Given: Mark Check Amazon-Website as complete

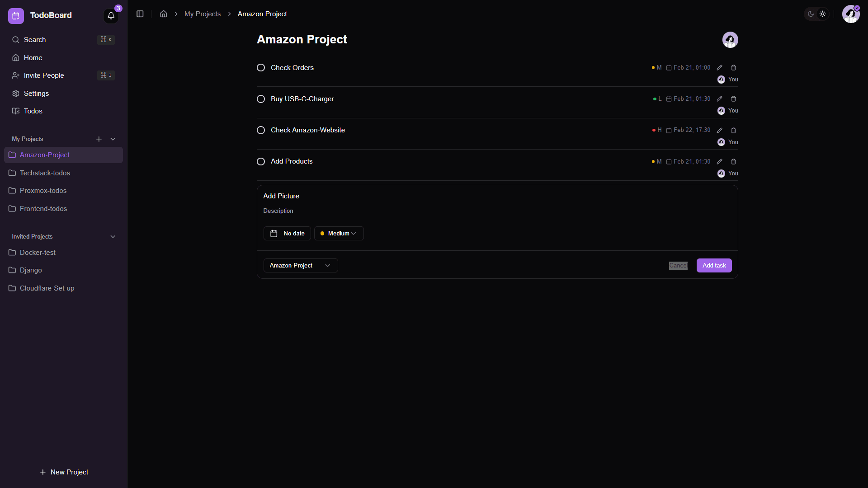Looking at the screenshot, I should pyautogui.click(x=261, y=131).
